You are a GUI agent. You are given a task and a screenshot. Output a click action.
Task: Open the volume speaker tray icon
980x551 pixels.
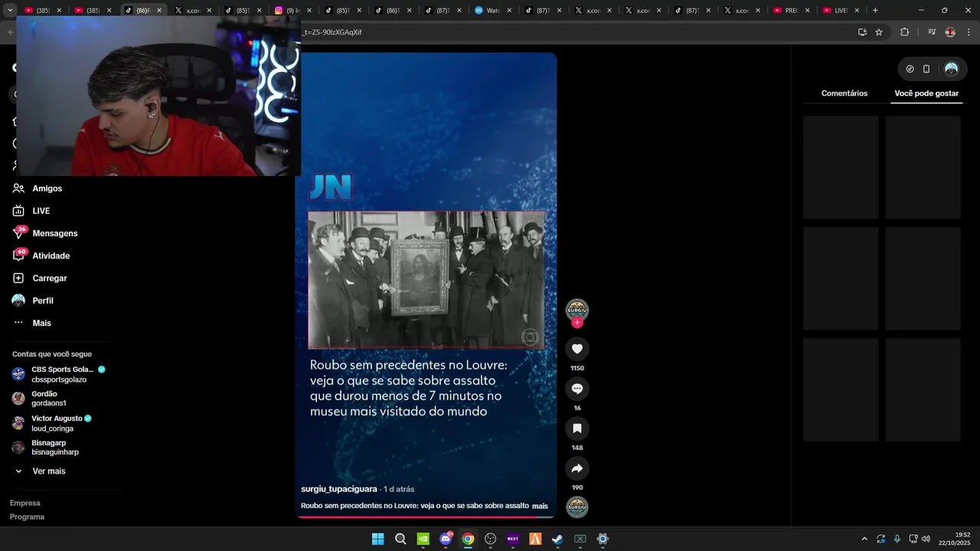926,539
